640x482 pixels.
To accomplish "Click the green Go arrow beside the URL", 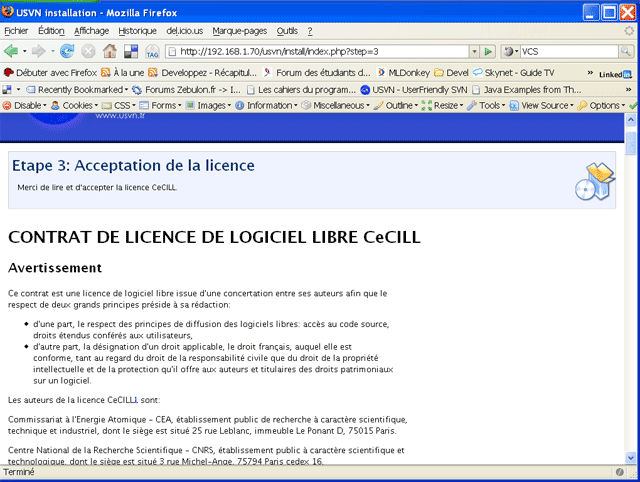I will point(488,51).
